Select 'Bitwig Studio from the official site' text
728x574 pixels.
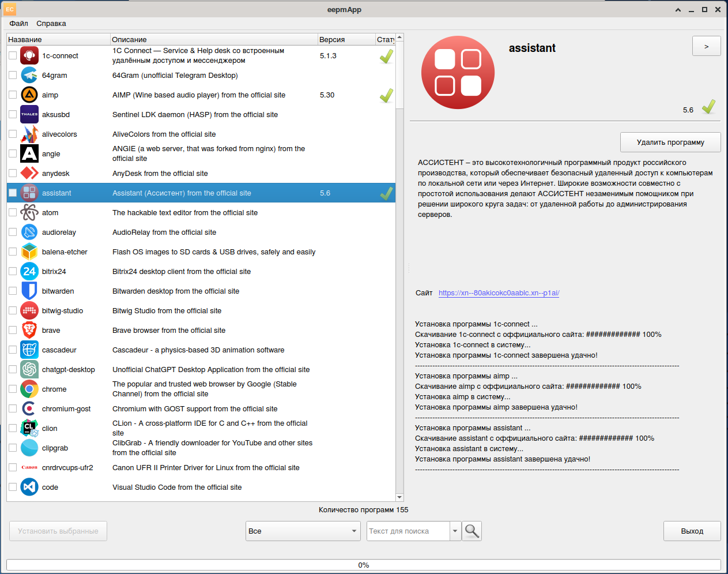click(167, 311)
